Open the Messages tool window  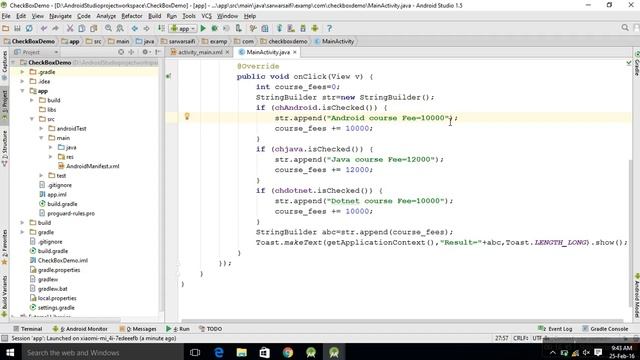[138, 329]
